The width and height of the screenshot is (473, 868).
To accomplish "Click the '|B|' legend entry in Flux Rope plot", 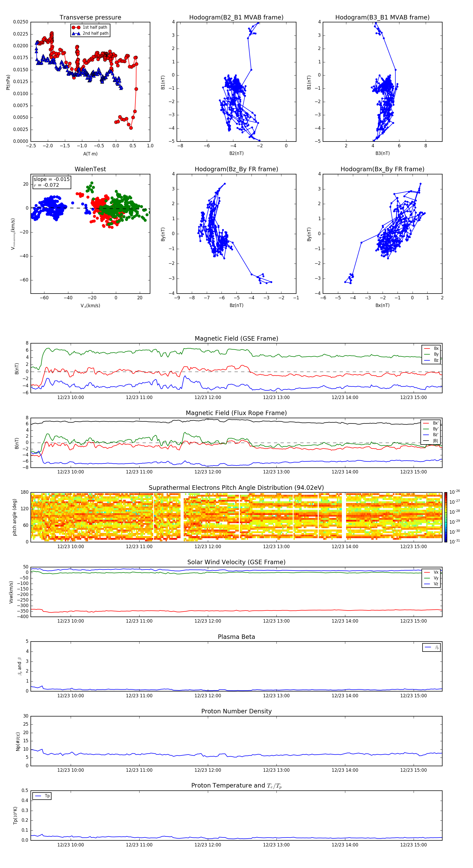I will (431, 441).
